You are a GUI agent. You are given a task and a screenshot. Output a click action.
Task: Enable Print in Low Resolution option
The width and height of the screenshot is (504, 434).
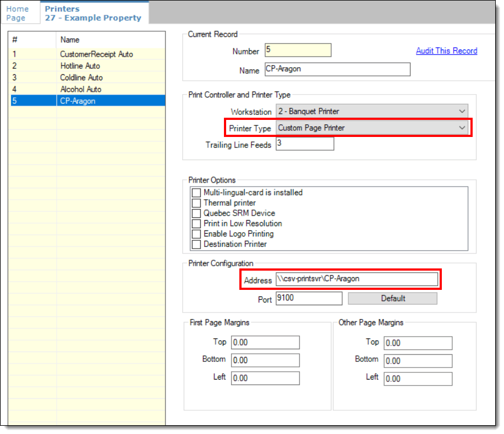click(x=196, y=223)
